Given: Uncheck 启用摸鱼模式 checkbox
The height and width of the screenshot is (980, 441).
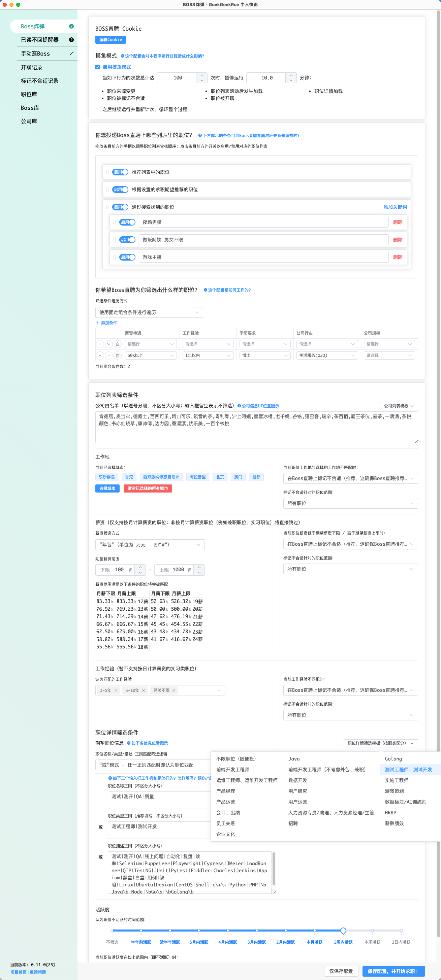Looking at the screenshot, I should (x=97, y=67).
